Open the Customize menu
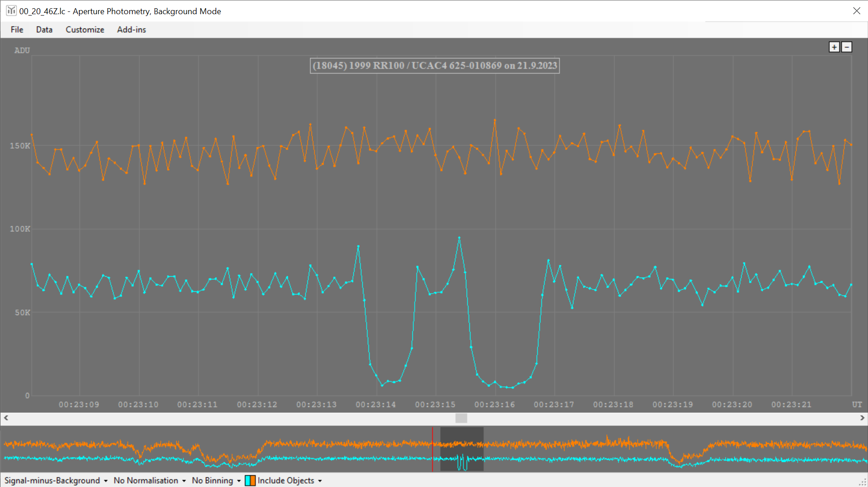 point(85,30)
